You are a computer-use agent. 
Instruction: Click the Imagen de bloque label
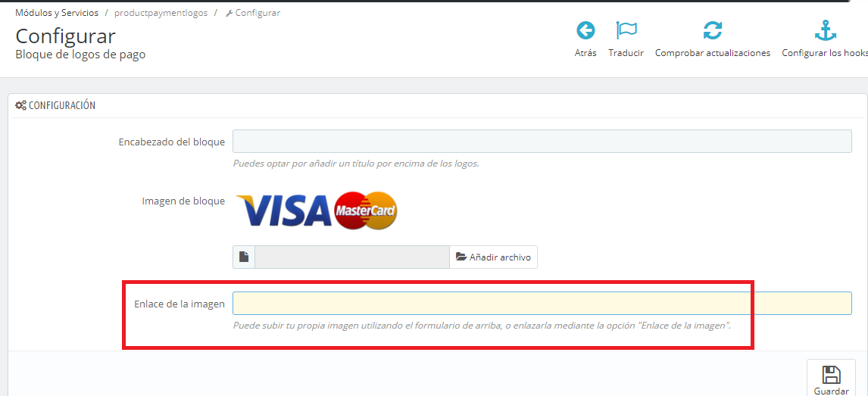click(183, 201)
